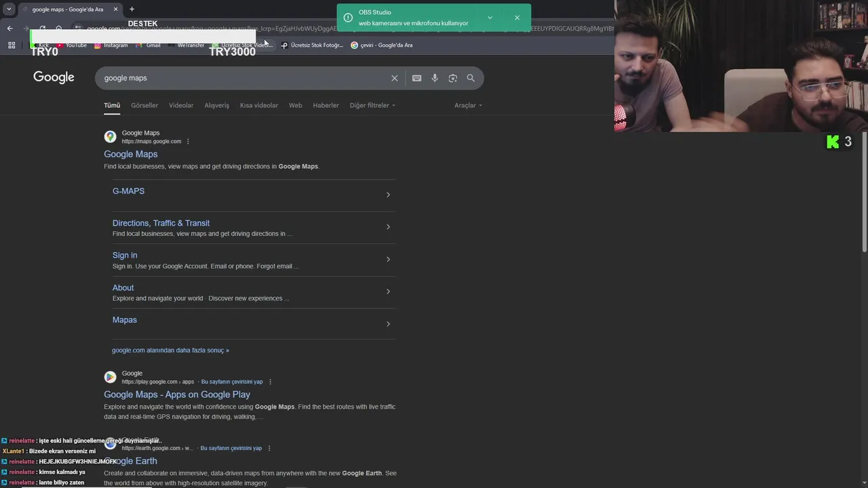The width and height of the screenshot is (868, 488).
Task: Expand the About sitelink chevron
Action: coord(388,291)
